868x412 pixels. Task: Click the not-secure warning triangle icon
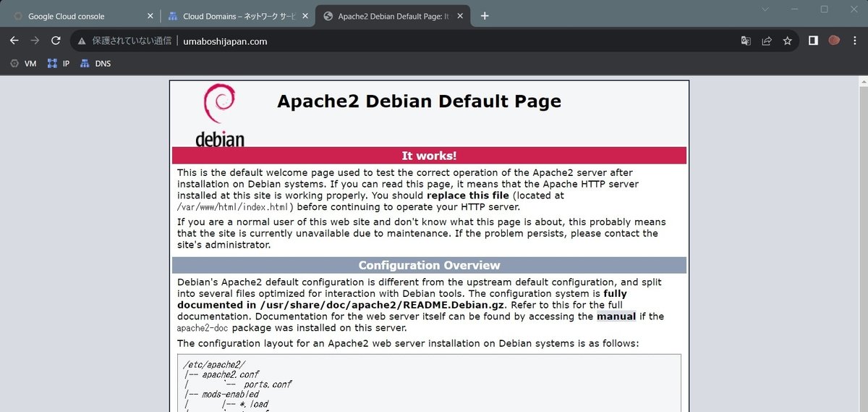[x=82, y=41]
